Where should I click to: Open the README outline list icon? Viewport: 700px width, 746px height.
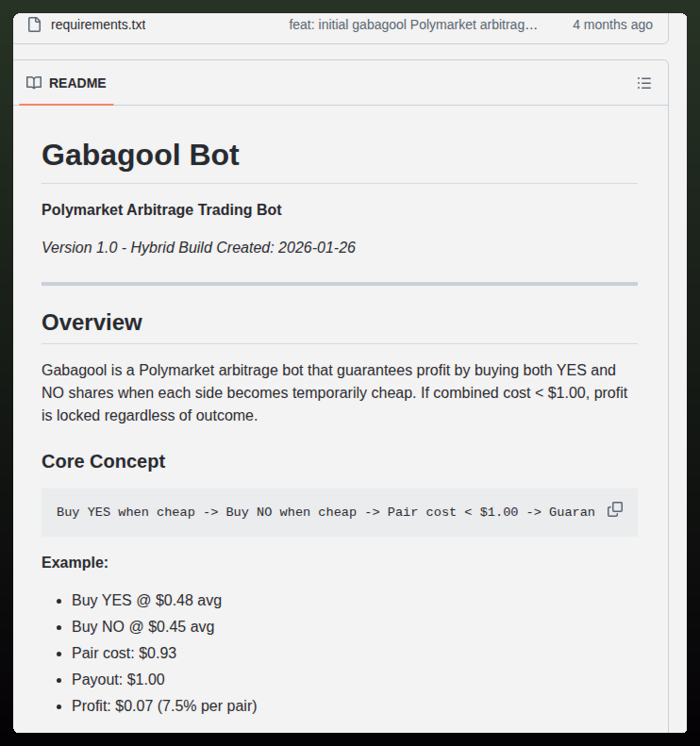644,83
